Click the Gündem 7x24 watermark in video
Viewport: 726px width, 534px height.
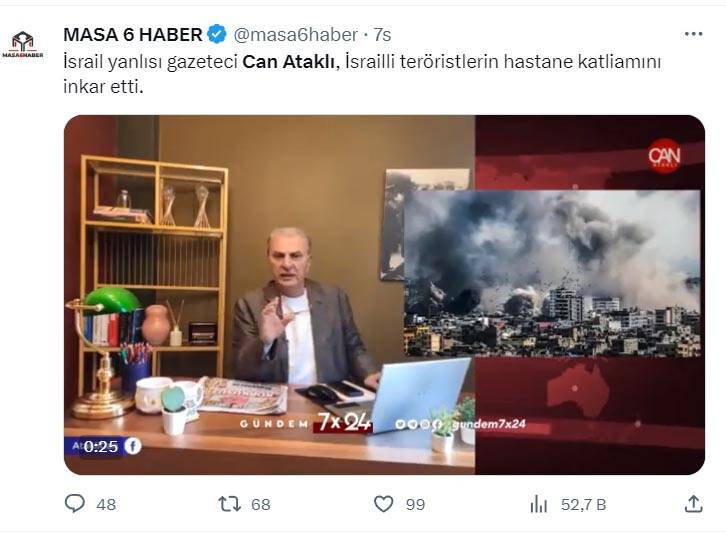pos(306,422)
